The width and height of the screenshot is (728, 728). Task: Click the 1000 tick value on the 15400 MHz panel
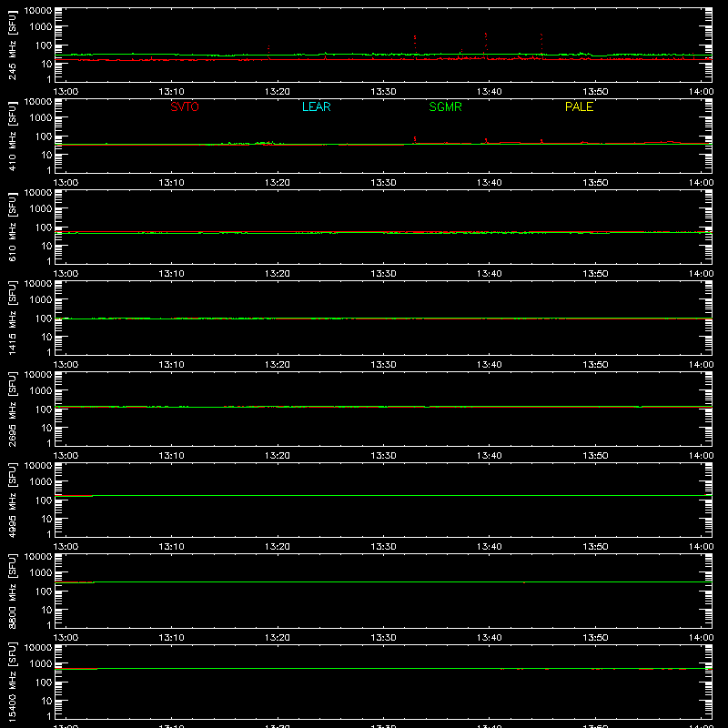[41, 663]
